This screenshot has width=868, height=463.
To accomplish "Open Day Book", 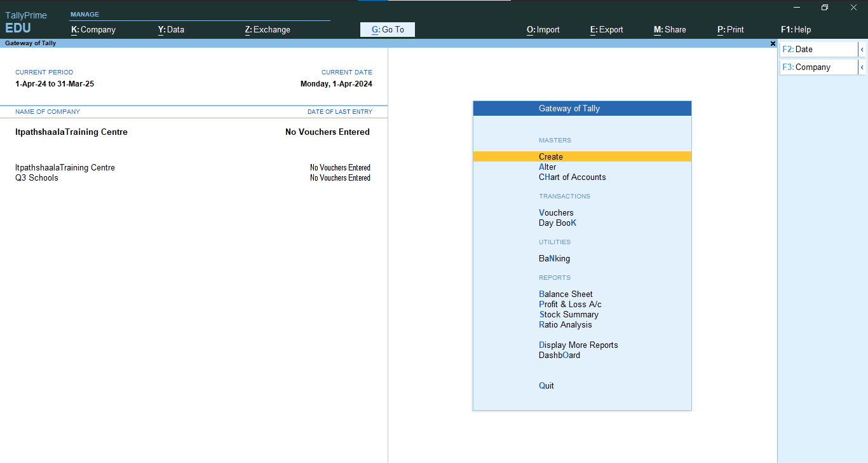I will tap(557, 223).
